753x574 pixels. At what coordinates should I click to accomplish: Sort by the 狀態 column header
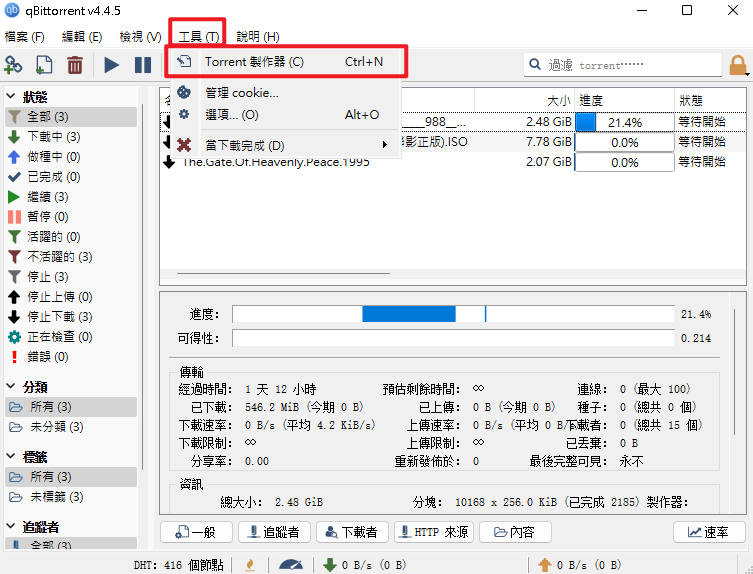point(711,100)
